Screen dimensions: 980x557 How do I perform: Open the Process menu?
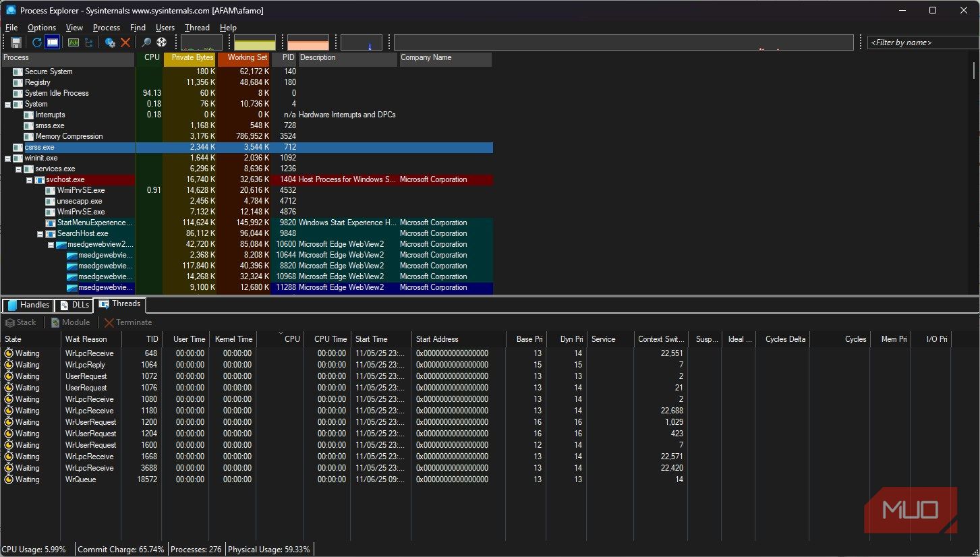[107, 28]
